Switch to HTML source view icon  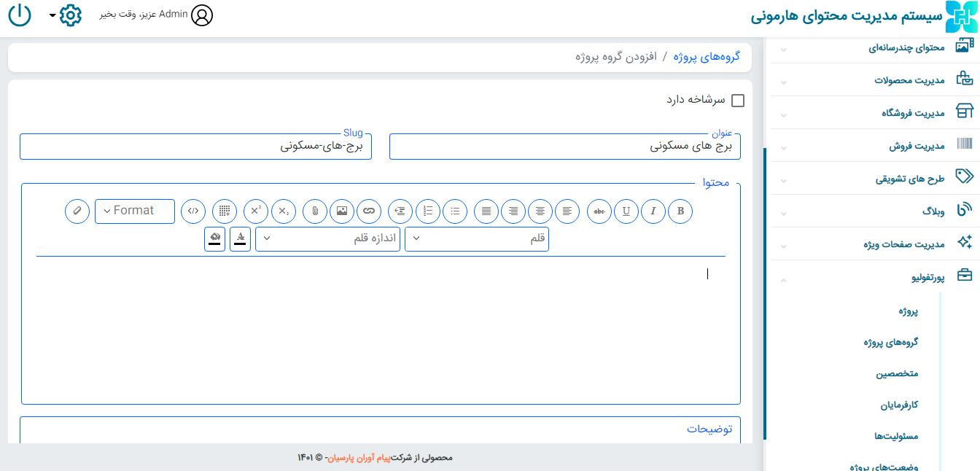193,211
